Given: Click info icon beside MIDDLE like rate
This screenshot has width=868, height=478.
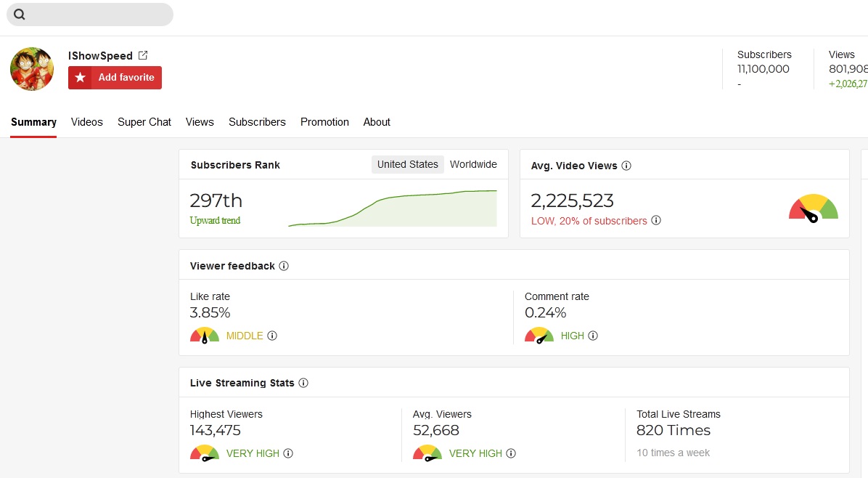Looking at the screenshot, I should (272, 336).
